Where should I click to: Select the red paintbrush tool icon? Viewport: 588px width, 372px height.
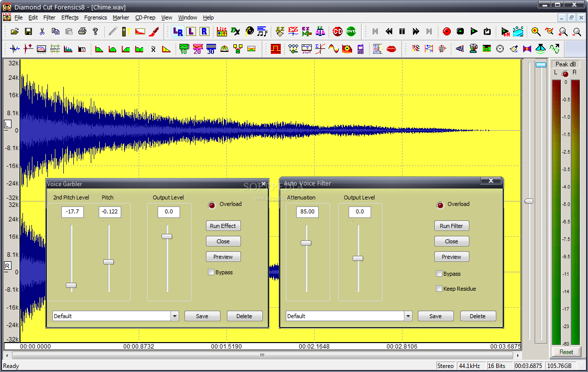click(x=154, y=31)
